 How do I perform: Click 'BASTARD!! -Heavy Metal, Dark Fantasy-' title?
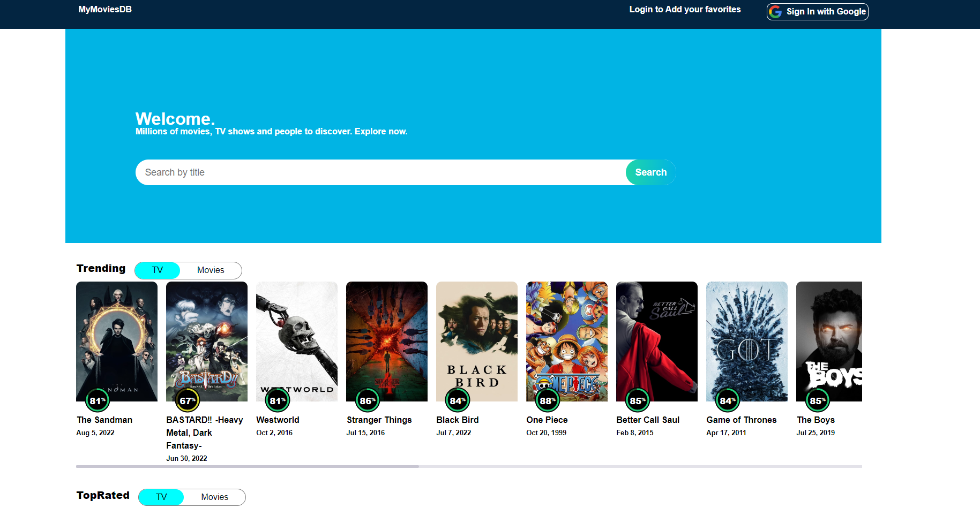(x=205, y=433)
